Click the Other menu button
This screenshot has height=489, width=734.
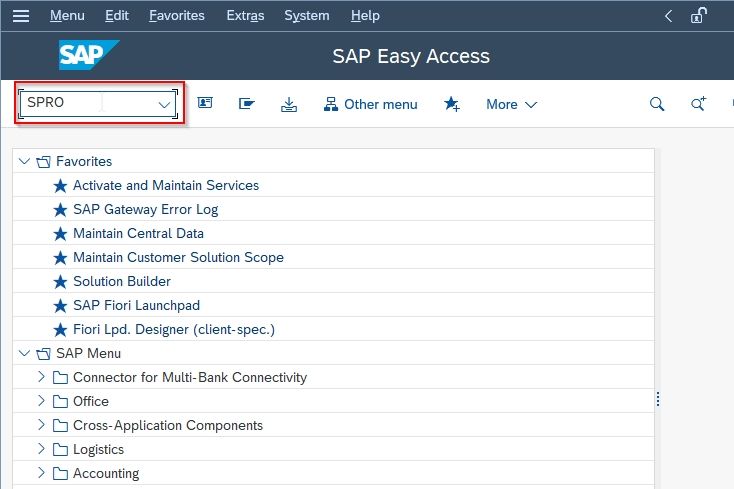click(x=370, y=104)
